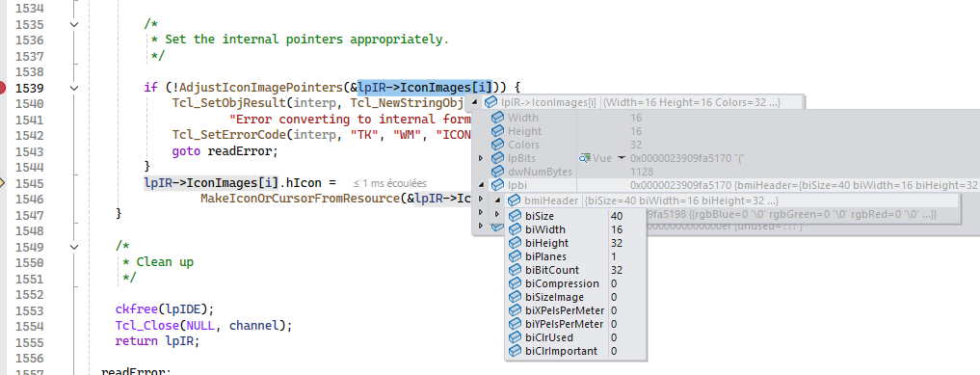Viewport: 980px width, 375px height.
Task: Select the Width value 16
Action: [636, 118]
